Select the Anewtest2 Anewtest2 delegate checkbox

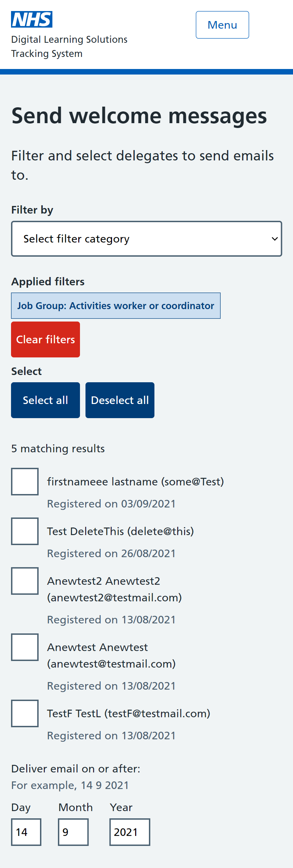(x=25, y=581)
